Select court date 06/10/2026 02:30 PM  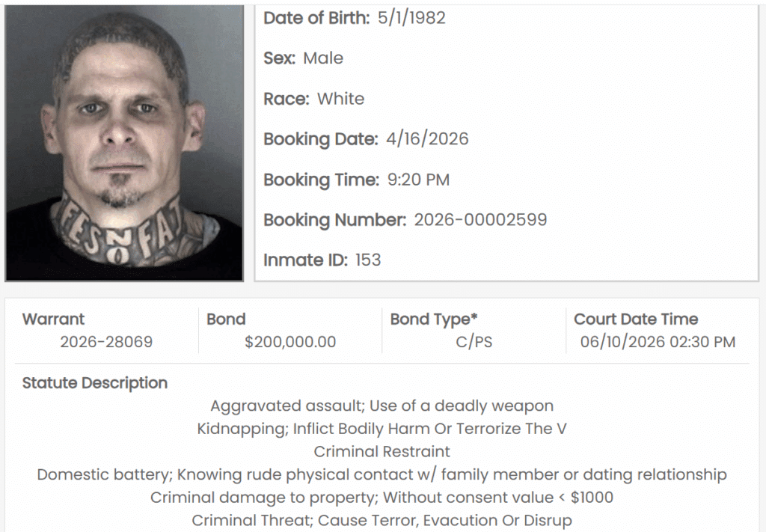pyautogui.click(x=658, y=341)
